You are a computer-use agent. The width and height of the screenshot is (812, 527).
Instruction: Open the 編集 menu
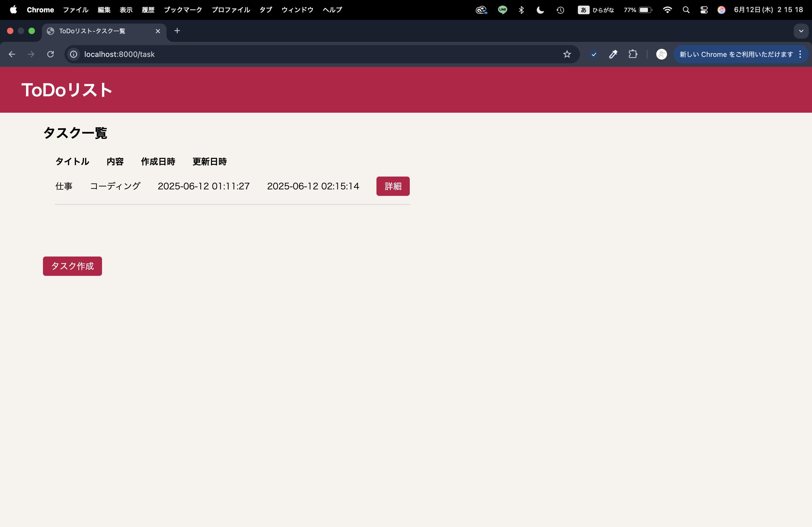pos(104,10)
